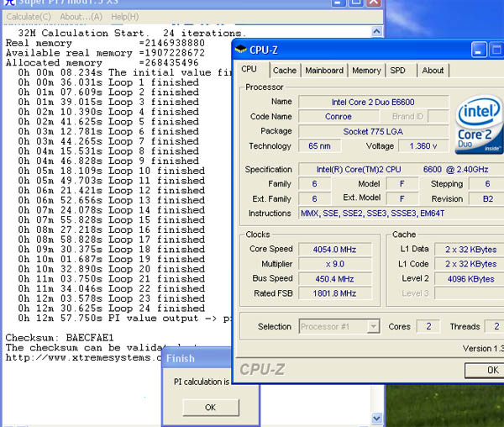Click the Checksum: BAECFAE1 line
The image size is (504, 427).
tap(60, 338)
